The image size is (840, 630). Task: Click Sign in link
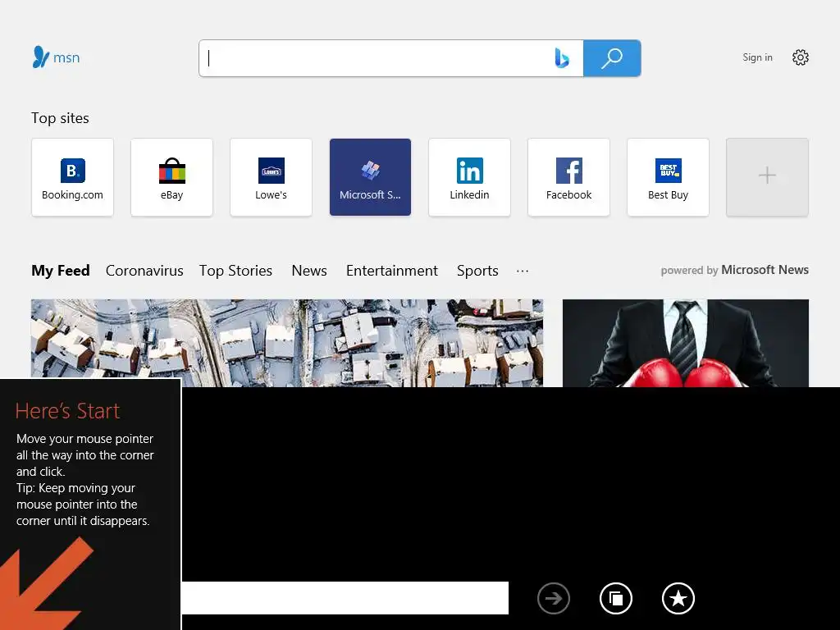757,57
